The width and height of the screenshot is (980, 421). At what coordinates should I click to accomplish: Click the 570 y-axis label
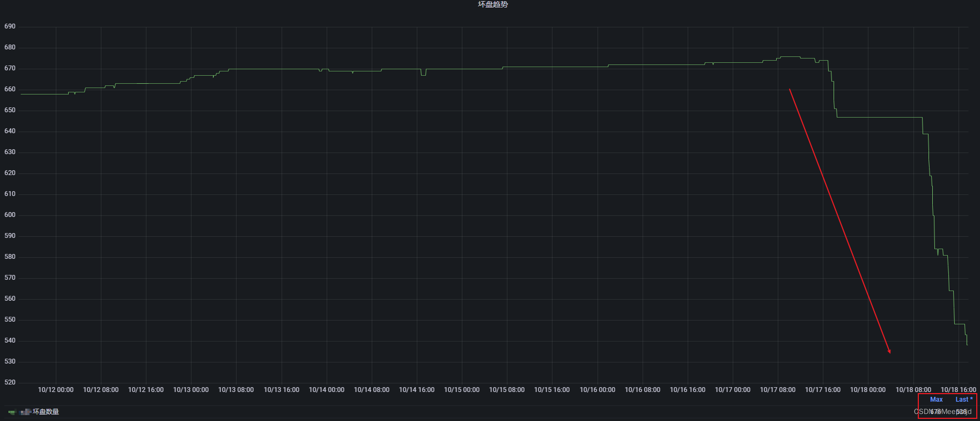(10, 278)
